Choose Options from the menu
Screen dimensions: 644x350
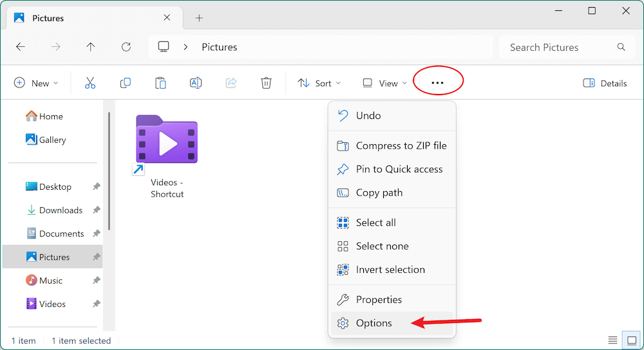click(x=392, y=323)
